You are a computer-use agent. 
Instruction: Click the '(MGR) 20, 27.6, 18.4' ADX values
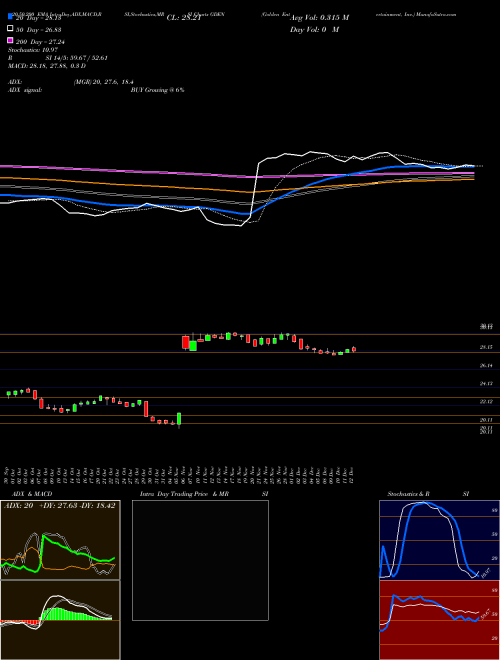(104, 82)
